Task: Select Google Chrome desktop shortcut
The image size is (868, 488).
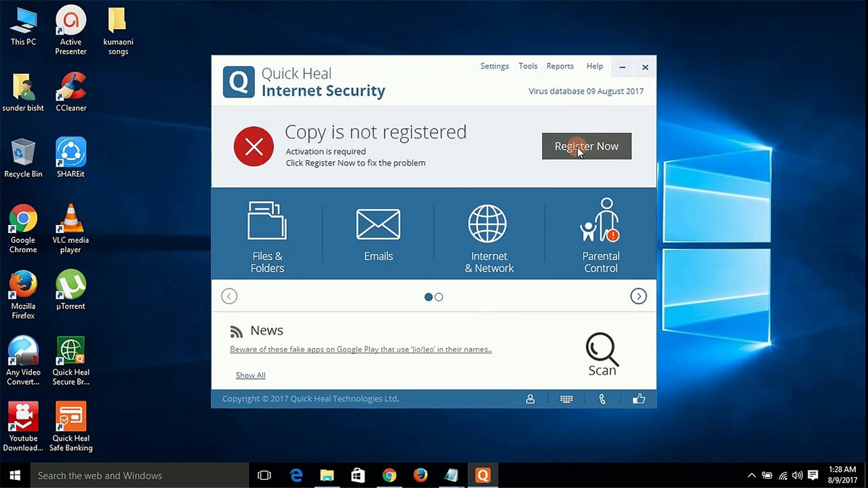Action: (23, 229)
